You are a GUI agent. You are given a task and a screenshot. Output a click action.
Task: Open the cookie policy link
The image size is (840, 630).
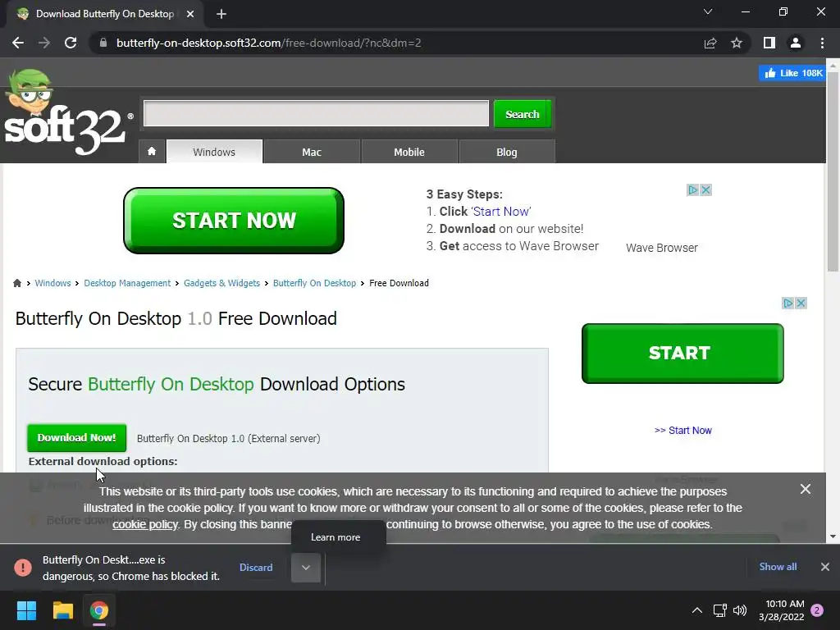coord(144,524)
